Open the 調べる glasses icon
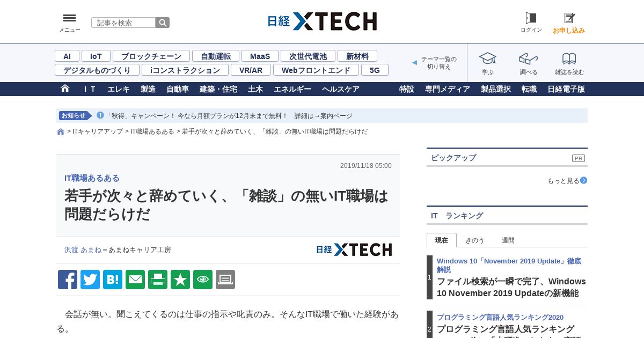This screenshot has width=644, height=338. click(529, 58)
